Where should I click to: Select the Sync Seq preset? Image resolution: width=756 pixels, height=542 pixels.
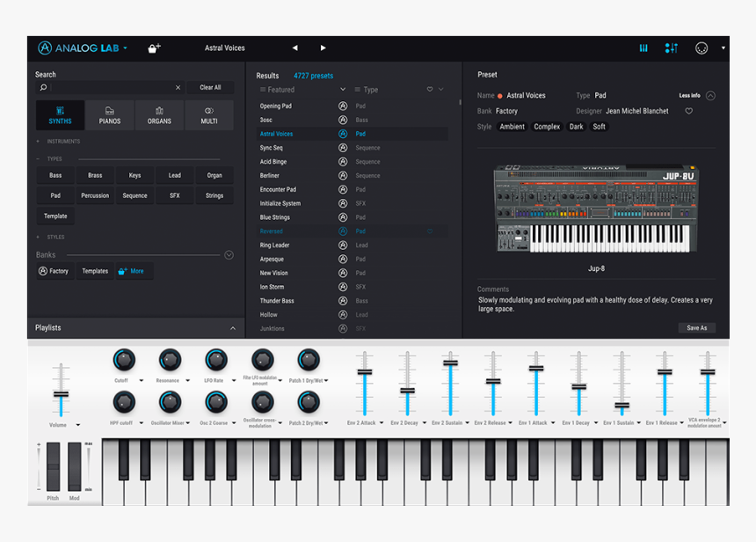coord(272,148)
